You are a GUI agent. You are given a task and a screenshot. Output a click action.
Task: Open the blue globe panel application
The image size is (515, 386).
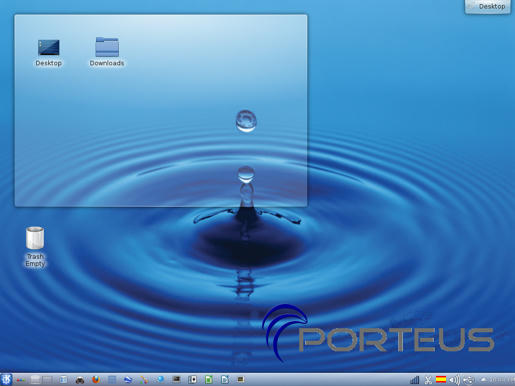[160, 380]
